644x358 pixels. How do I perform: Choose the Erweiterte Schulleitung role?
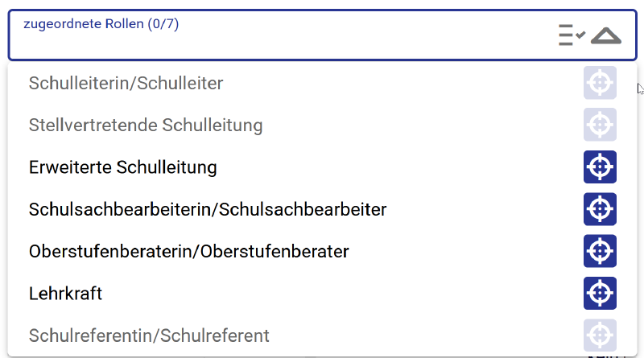[x=123, y=167]
